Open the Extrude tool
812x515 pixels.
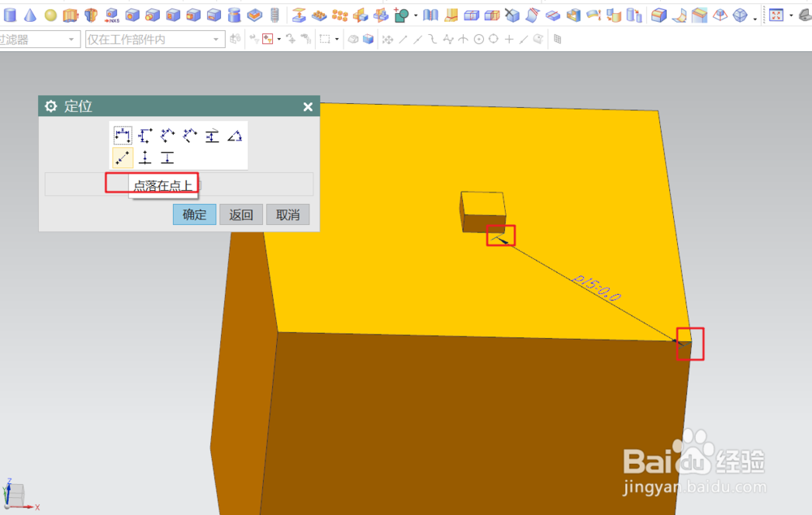71,15
